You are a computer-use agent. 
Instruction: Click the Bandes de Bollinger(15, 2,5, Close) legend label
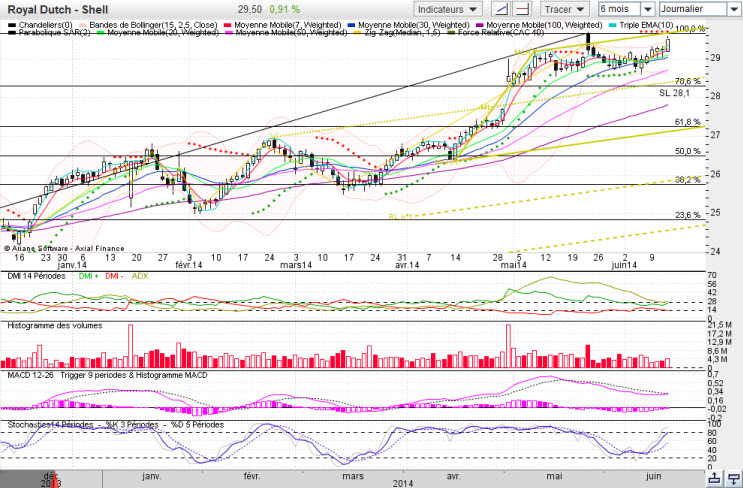153,25
